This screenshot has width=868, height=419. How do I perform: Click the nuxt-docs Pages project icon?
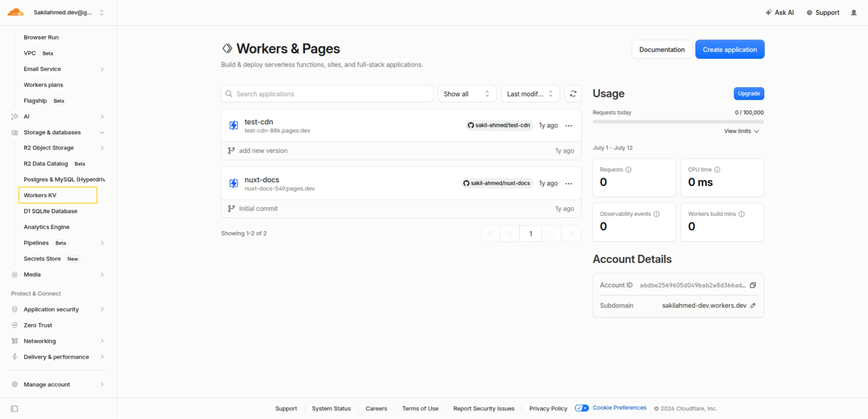coord(233,183)
